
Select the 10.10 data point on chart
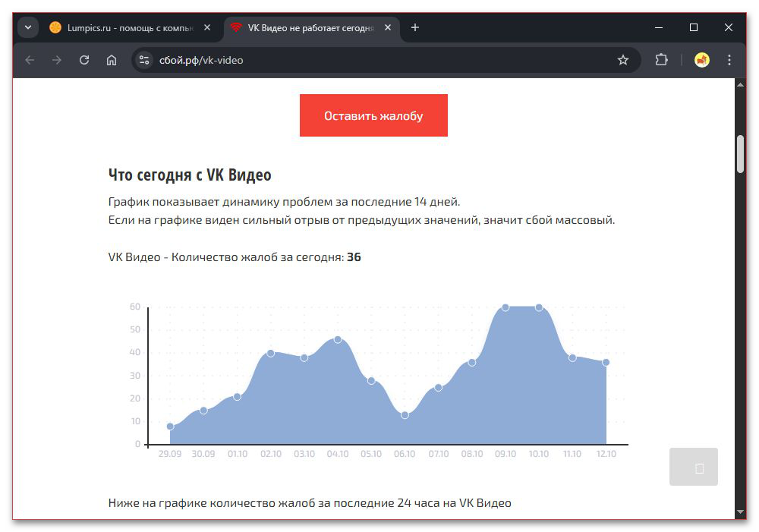539,308
